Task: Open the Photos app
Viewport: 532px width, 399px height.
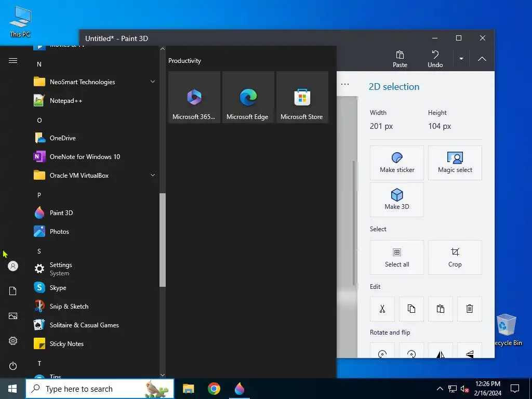Action: point(95,232)
